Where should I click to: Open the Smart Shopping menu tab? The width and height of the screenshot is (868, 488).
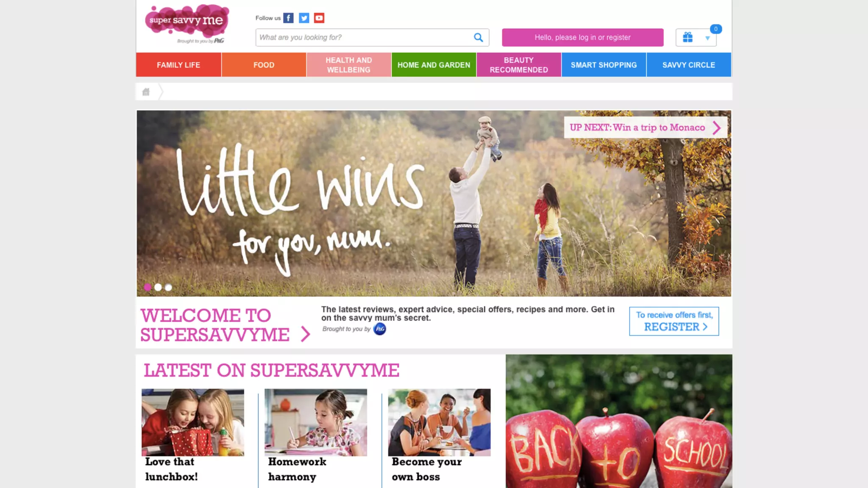coord(604,65)
